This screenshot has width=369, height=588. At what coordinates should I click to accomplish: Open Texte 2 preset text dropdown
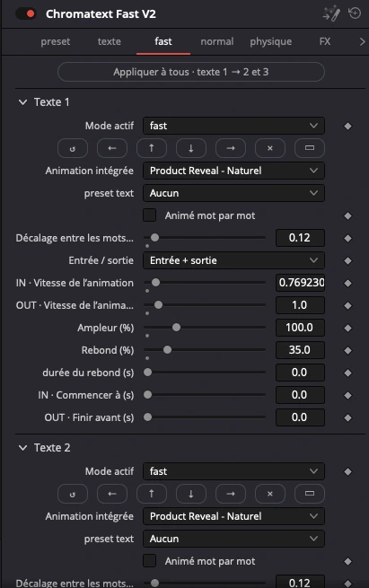pyautogui.click(x=233, y=539)
